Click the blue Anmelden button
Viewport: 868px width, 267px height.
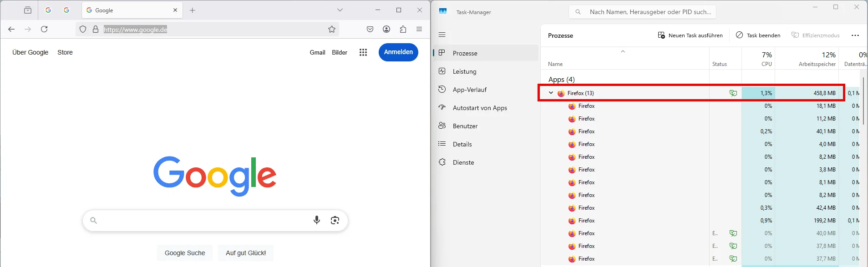click(x=398, y=52)
